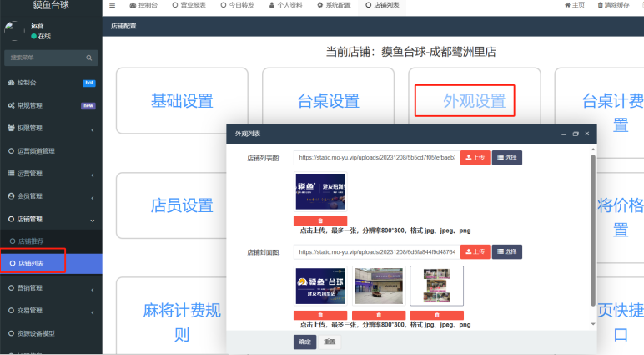Expand the 营销管理 sidebar menu
The width and height of the screenshot is (644, 355).
(x=51, y=288)
